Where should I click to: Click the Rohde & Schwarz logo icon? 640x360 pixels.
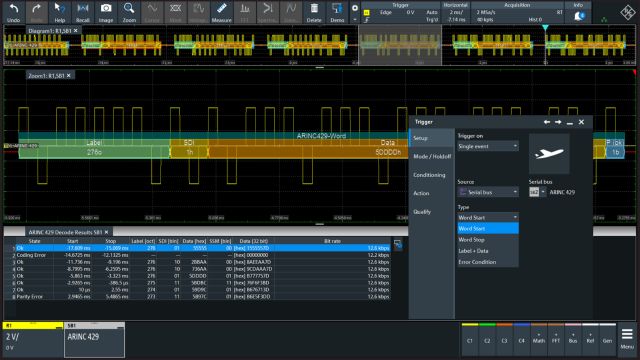(x=627, y=12)
